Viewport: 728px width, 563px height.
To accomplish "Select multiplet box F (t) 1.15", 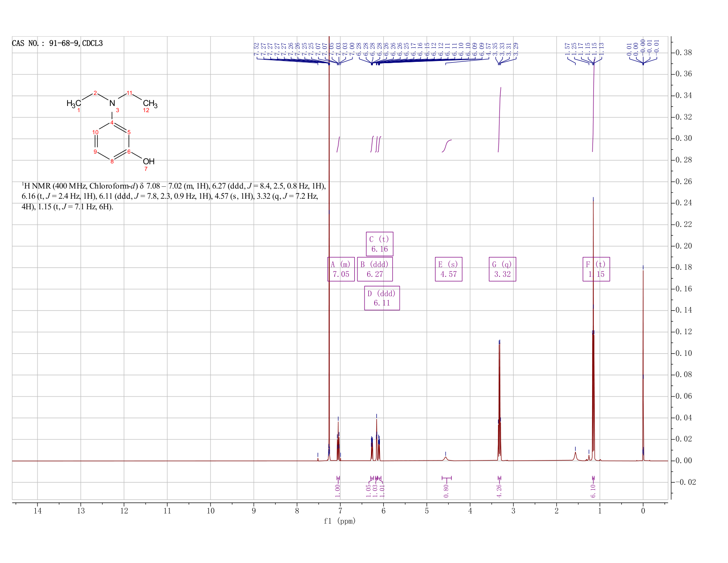I will coord(597,269).
